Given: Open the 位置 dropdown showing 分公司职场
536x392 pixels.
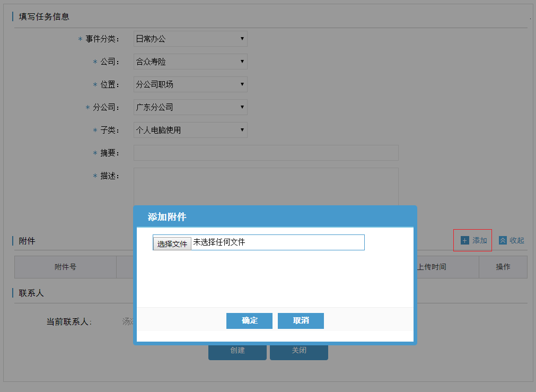Looking at the screenshot, I should click(x=190, y=84).
